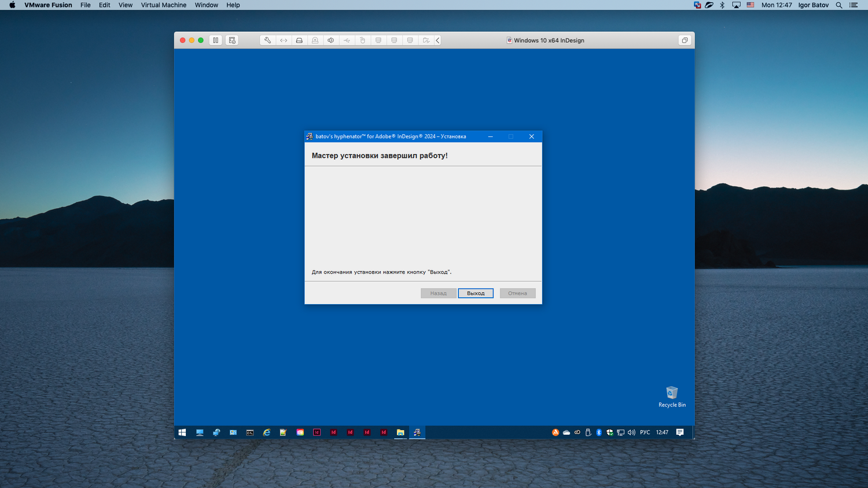Click the Windows taskbar clock showing 12:47

click(x=662, y=432)
